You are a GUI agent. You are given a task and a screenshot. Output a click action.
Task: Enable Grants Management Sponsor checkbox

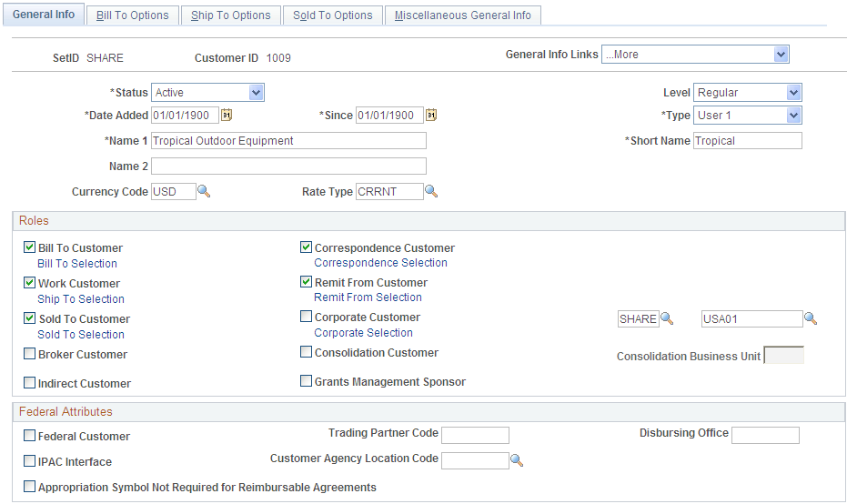(307, 381)
